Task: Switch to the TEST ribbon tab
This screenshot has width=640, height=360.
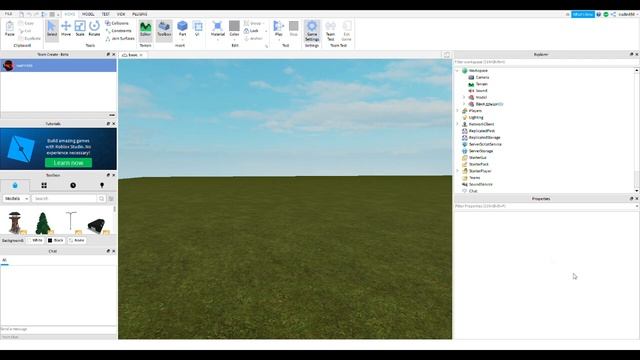Action: pyautogui.click(x=106, y=14)
